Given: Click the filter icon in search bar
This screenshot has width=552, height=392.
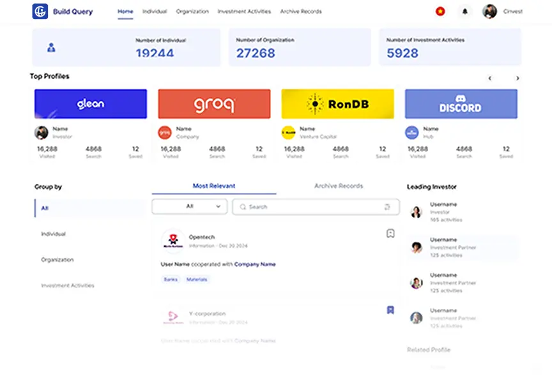Looking at the screenshot, I should coord(387,207).
